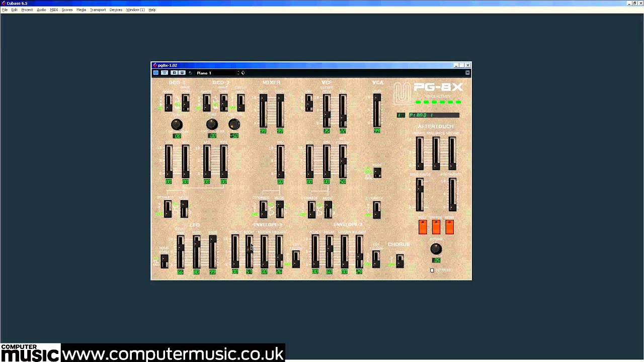644x362 pixels.
Task: Flip the LFO Waveform switch
Action: (164, 261)
